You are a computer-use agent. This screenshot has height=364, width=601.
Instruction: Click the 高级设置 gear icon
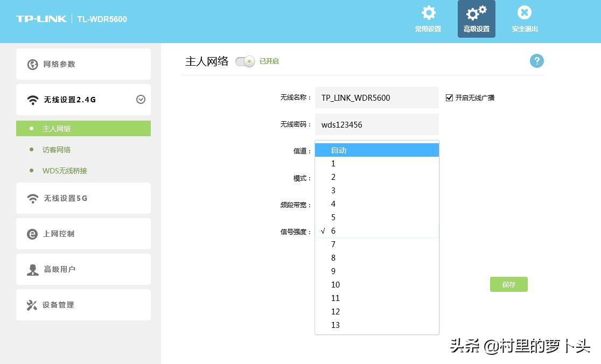point(476,15)
